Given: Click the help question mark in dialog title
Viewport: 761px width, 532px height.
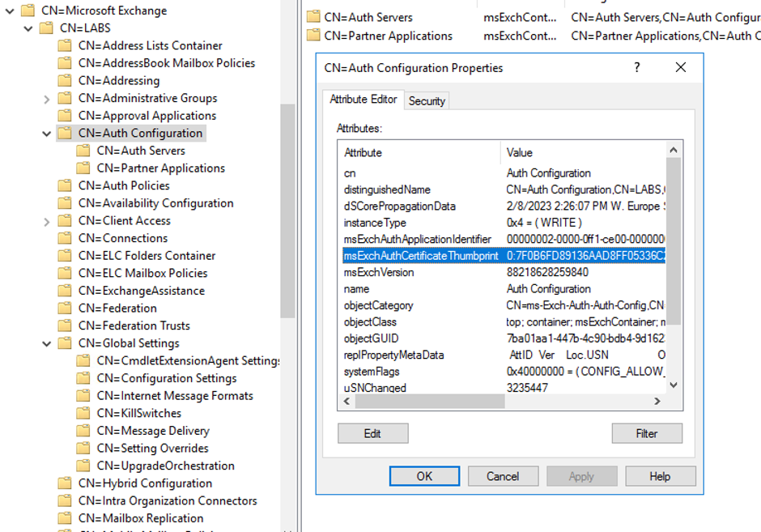Looking at the screenshot, I should pyautogui.click(x=637, y=67).
